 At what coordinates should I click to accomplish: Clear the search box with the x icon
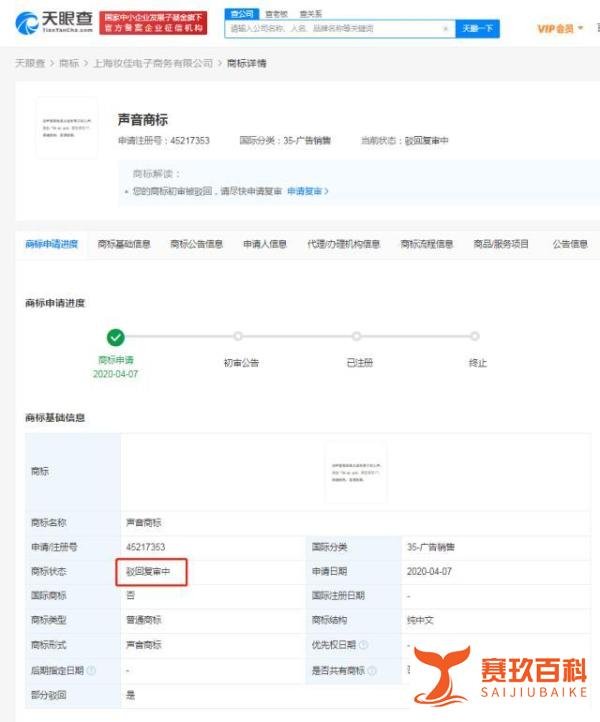(x=445, y=29)
